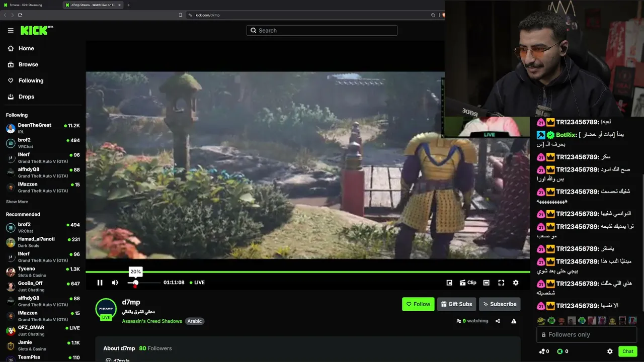Jump to LIVE in the player
Image resolution: width=644 pixels, height=362 pixels.
pyautogui.click(x=197, y=283)
